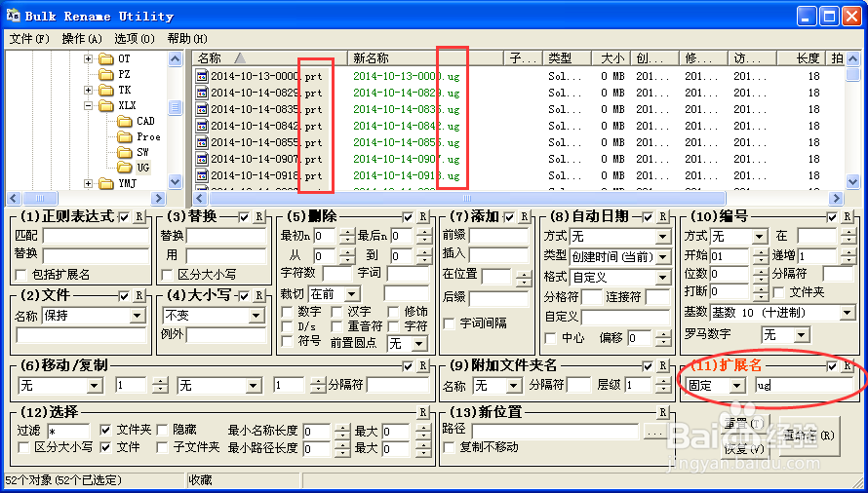Enable the 字词间隔 checkbox
This screenshot has height=493, width=868.
pos(449,323)
